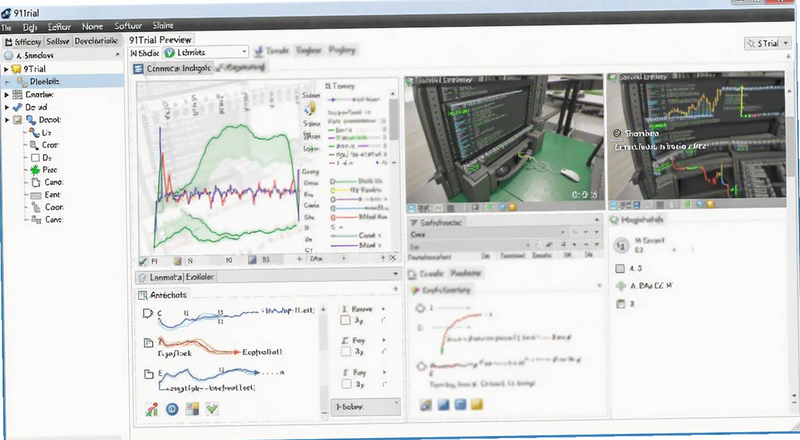Toggle the D: checkbox in the tree
This screenshot has width=800, height=440.
(35, 158)
